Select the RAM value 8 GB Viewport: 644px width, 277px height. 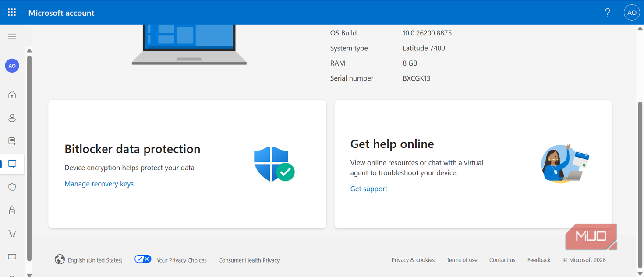coord(410,63)
